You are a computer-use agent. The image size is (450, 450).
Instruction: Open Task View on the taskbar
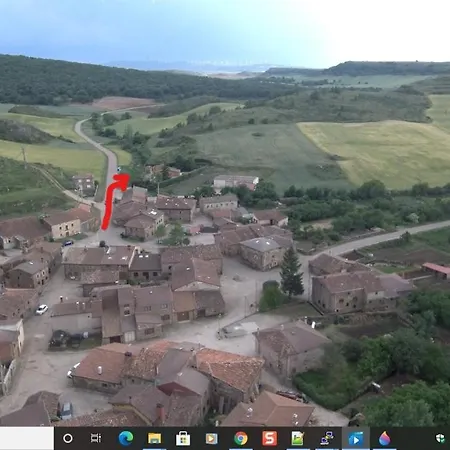96,438
